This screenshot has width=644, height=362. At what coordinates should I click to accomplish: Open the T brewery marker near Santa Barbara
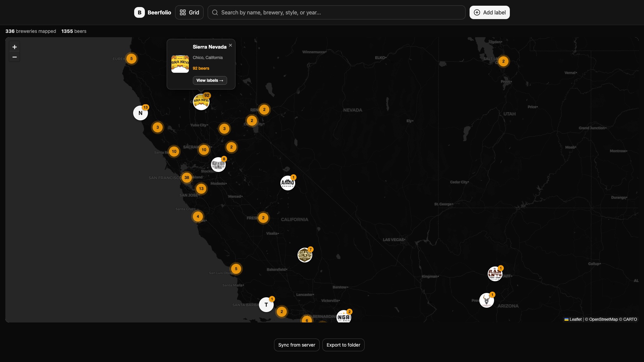266,305
